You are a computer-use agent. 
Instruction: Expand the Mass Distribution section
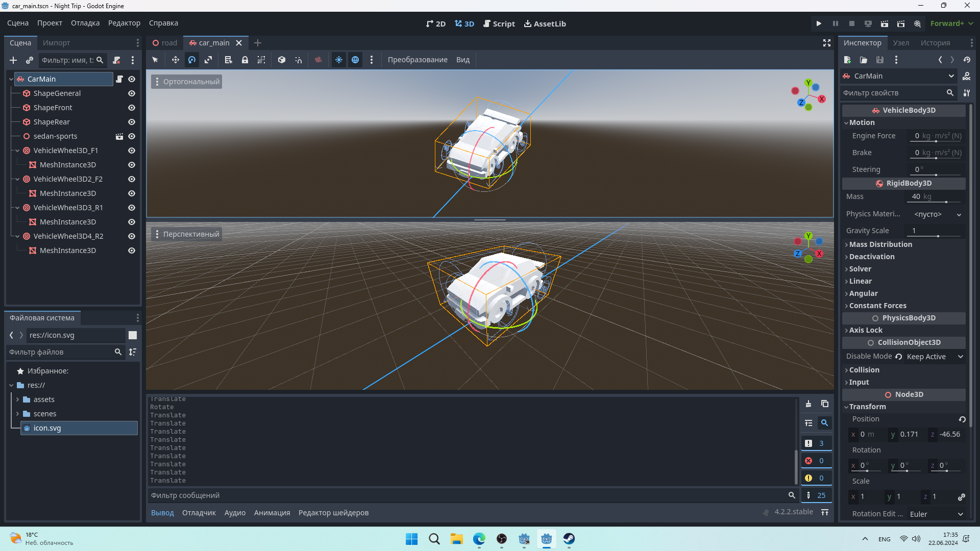click(880, 244)
